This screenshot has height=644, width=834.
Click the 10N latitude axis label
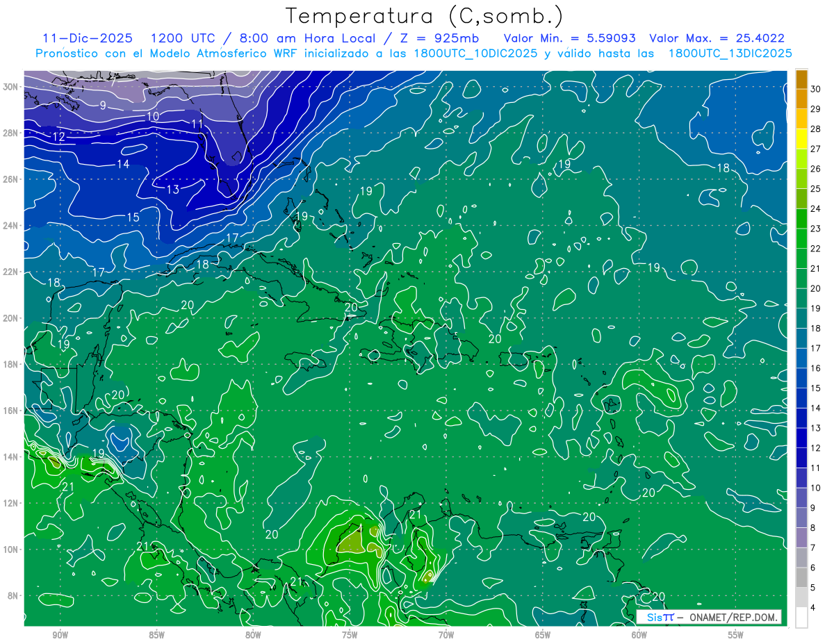click(10, 550)
